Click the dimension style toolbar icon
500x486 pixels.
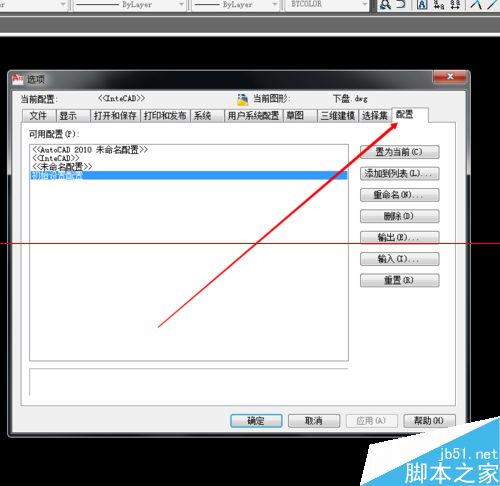(439, 5)
